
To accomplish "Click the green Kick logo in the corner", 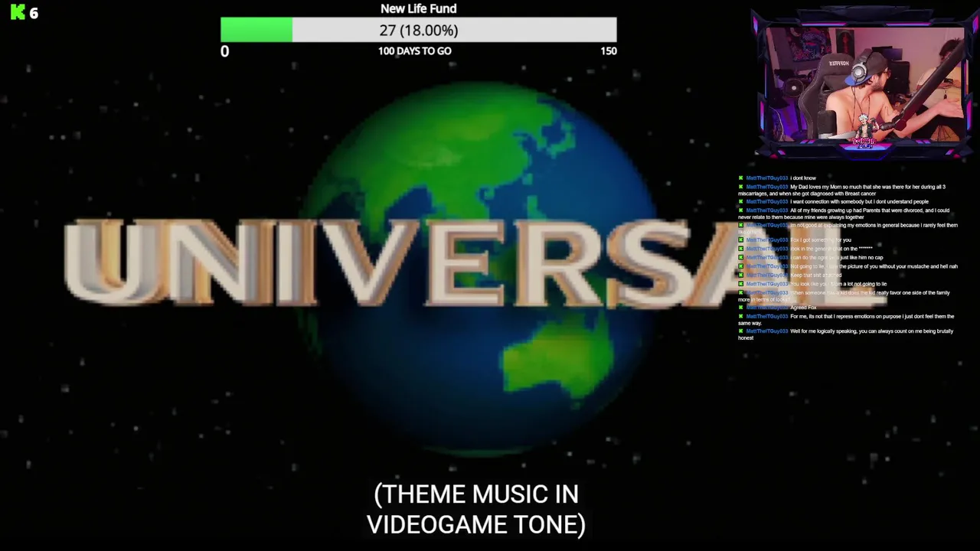I will [x=18, y=12].
